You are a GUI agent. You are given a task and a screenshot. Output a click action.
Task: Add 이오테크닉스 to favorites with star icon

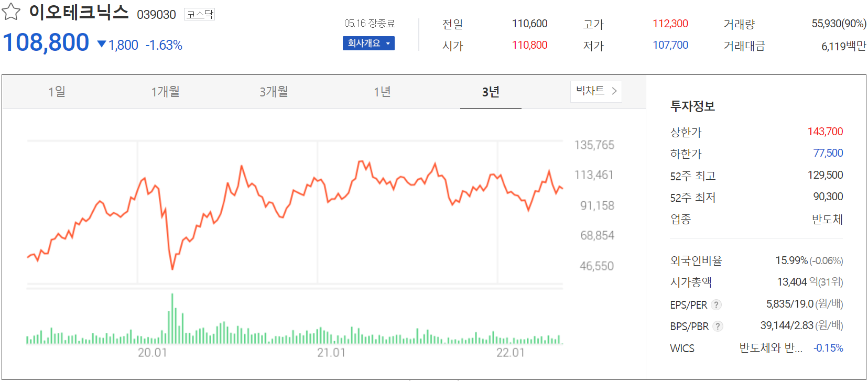tap(11, 12)
